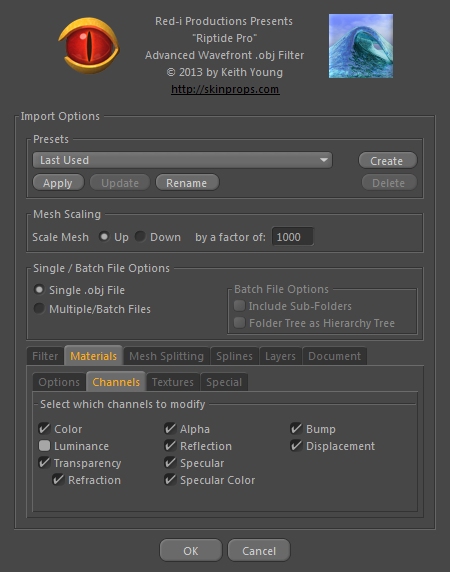Screen dimensions: 450x572
Task: Apply the selected preset
Action: point(58,182)
